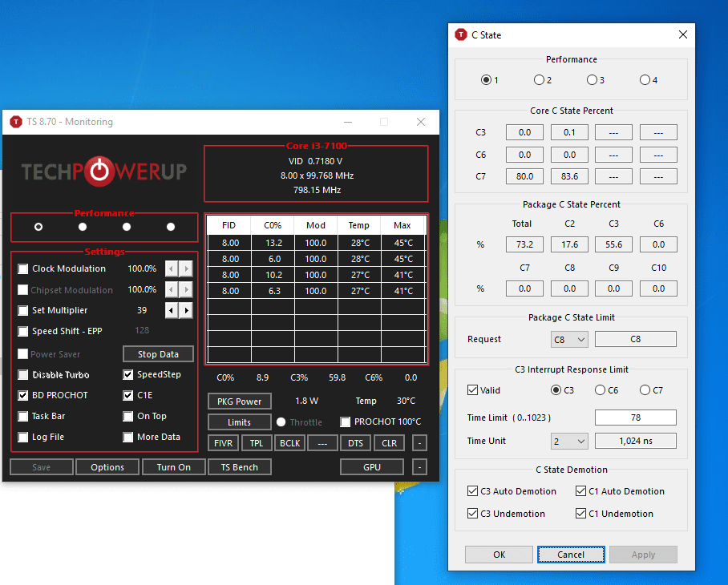728x585 pixels.
Task: Uncheck the Valid checkbox
Action: click(x=473, y=390)
